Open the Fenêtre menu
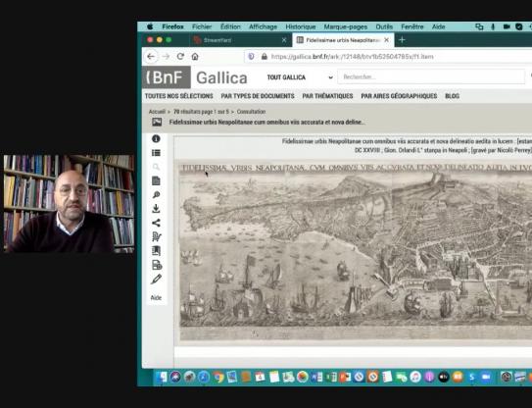532x408 pixels. 412,26
